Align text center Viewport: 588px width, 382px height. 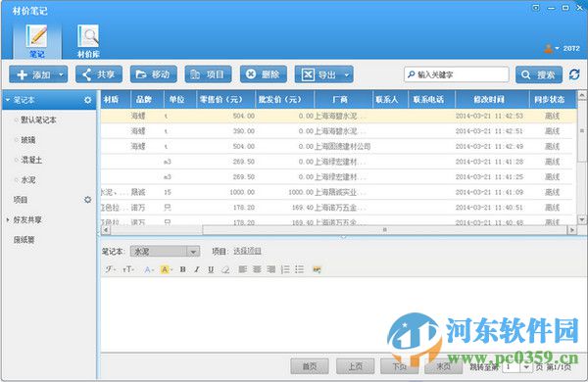coord(257,269)
